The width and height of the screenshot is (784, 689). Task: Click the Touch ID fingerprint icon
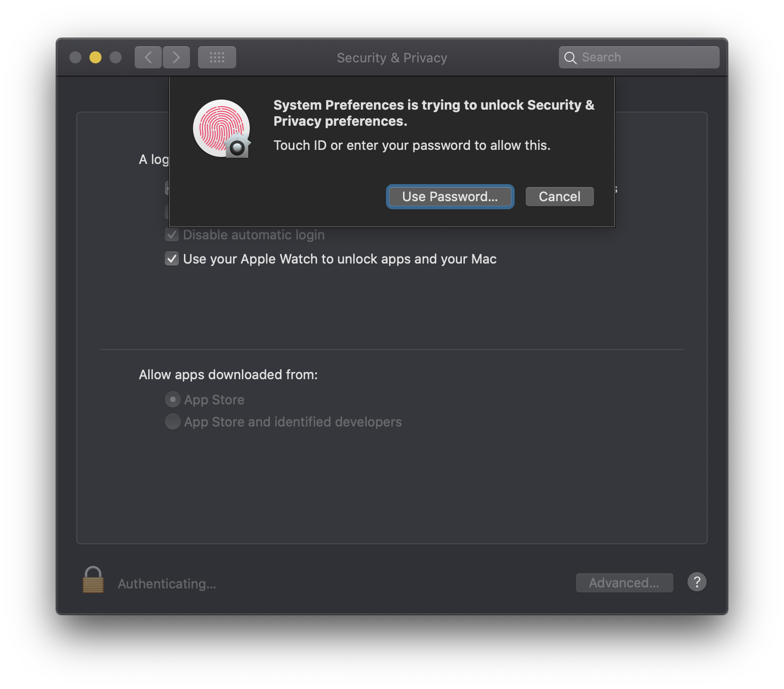click(x=222, y=129)
